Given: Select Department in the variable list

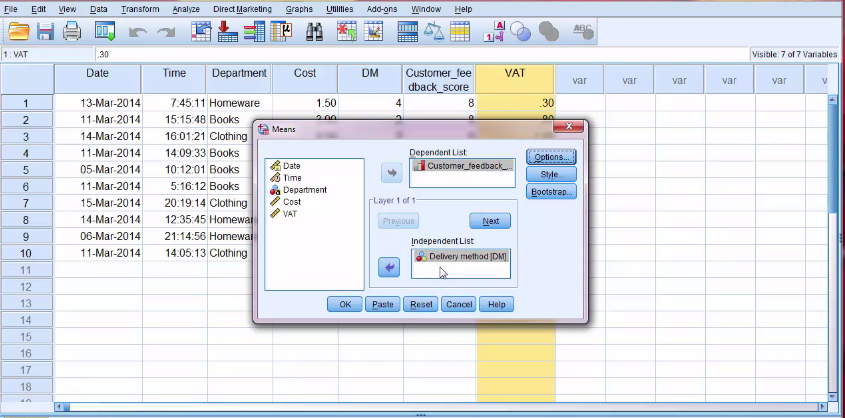Looking at the screenshot, I should 303,189.
